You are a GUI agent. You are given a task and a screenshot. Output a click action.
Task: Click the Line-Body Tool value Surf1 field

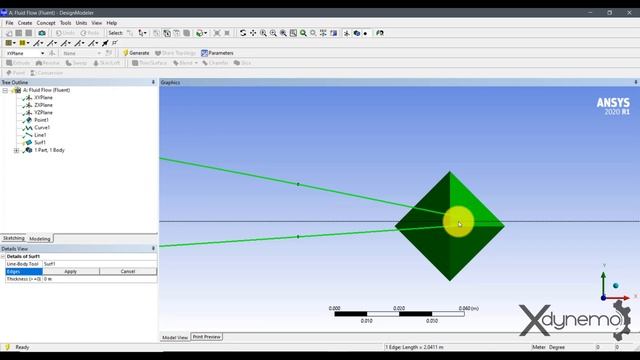(x=100, y=264)
